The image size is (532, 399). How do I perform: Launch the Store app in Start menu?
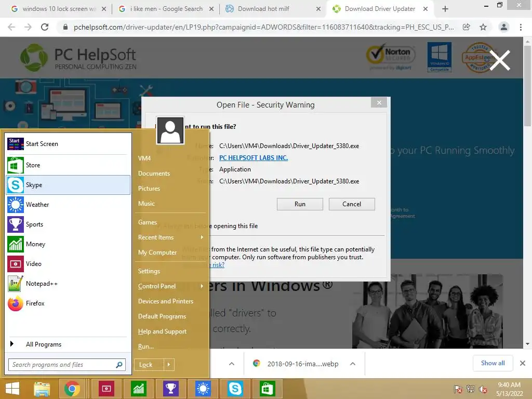pyautogui.click(x=68, y=165)
